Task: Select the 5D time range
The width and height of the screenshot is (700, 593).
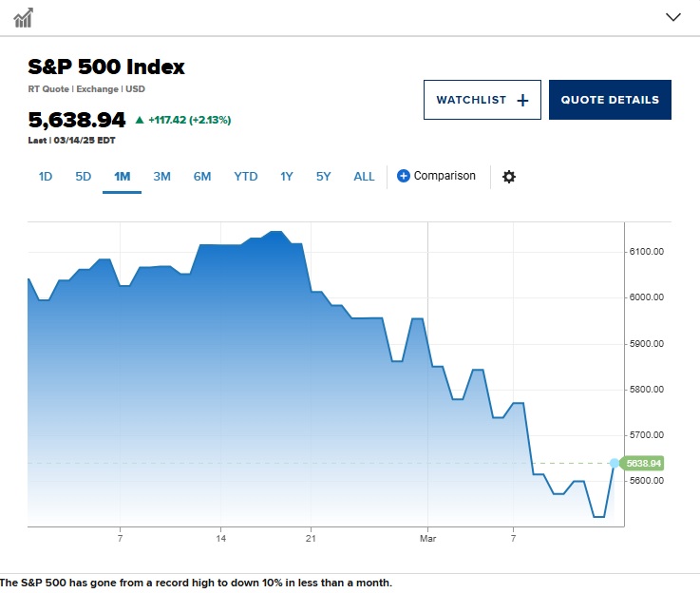Action: tap(84, 177)
